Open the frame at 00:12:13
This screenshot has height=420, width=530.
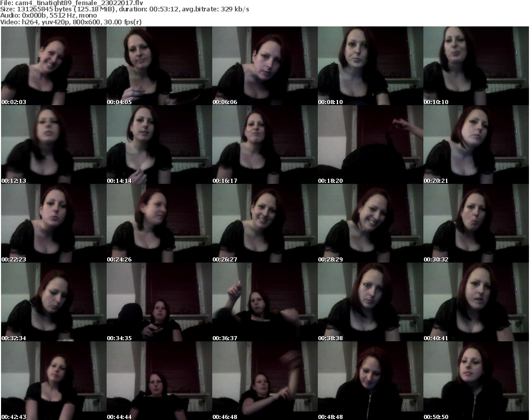point(54,144)
